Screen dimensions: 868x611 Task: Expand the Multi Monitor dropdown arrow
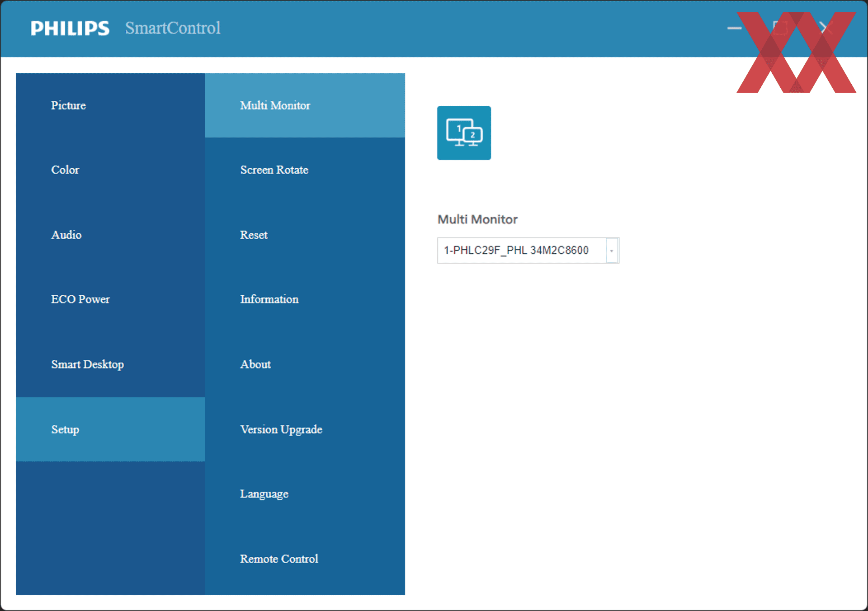click(x=612, y=251)
